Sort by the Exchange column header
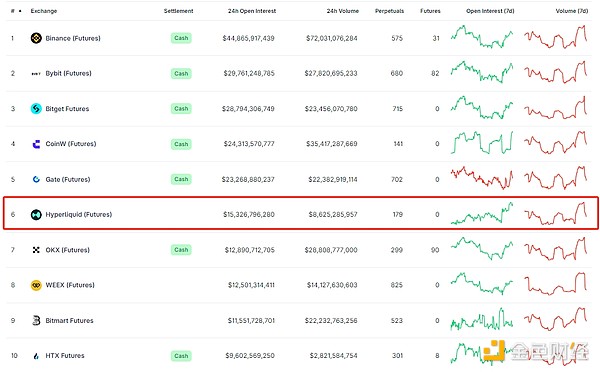 click(x=44, y=11)
